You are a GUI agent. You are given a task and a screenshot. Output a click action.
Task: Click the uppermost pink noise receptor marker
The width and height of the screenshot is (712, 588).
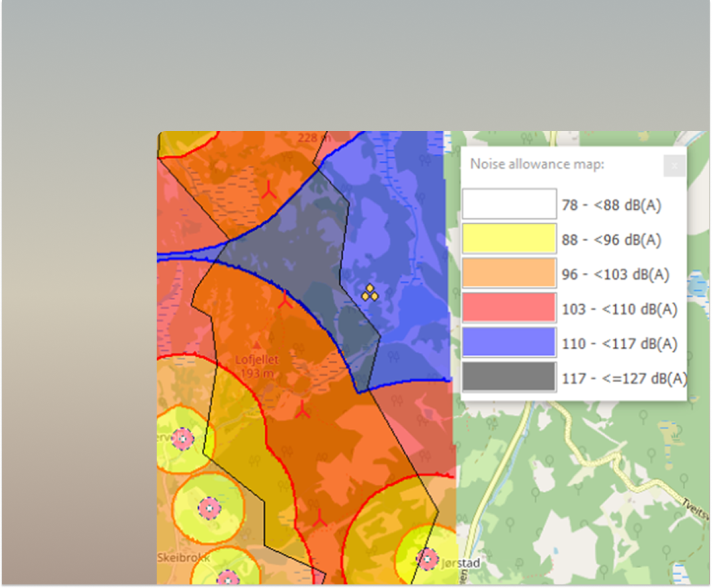[183, 438]
